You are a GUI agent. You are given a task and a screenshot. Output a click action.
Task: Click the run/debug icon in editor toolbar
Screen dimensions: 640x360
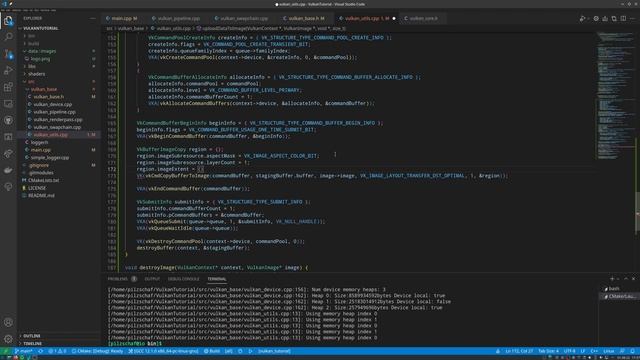[x=583, y=18]
